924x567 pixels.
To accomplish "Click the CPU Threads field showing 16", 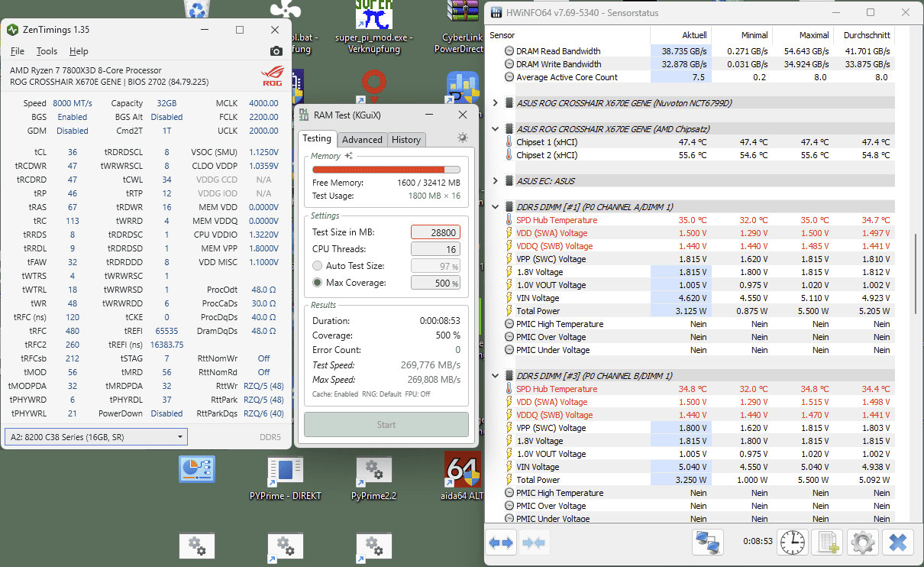I will point(435,249).
